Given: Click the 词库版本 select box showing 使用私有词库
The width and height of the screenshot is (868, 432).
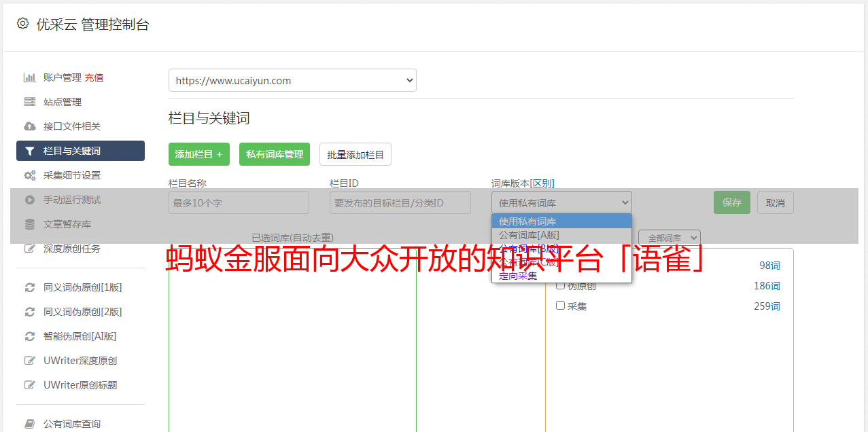Looking at the screenshot, I should [x=561, y=202].
